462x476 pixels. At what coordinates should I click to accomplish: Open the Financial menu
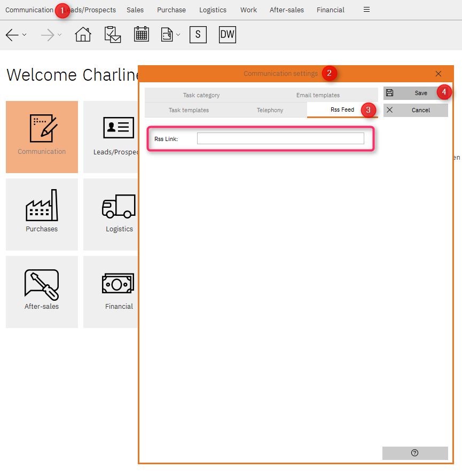(x=331, y=10)
